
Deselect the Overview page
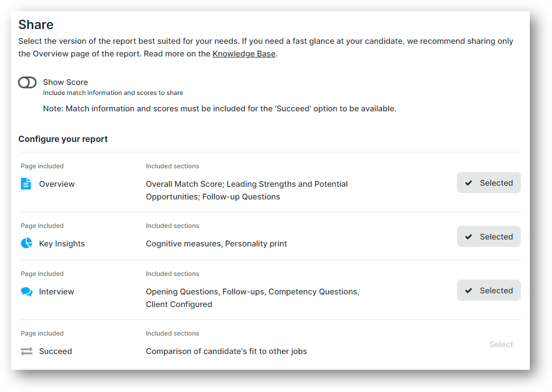click(489, 183)
